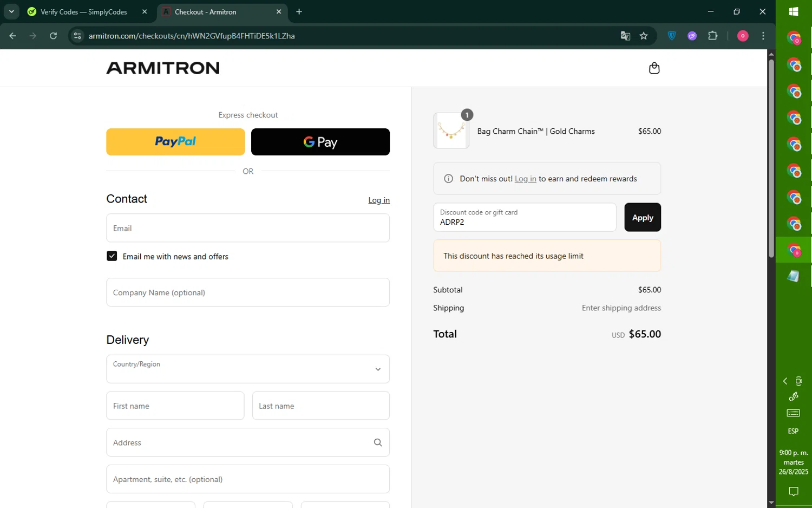This screenshot has height=508, width=812.
Task: Open Chrome three-dot menu
Action: tap(763, 36)
